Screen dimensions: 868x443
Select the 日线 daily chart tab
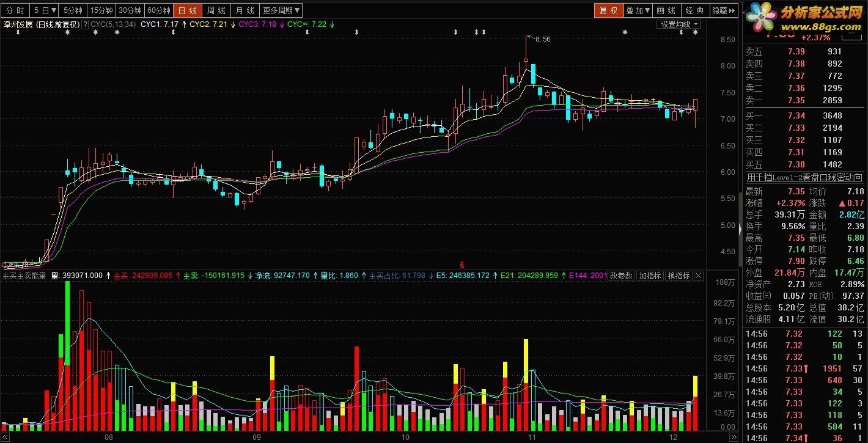[x=187, y=10]
